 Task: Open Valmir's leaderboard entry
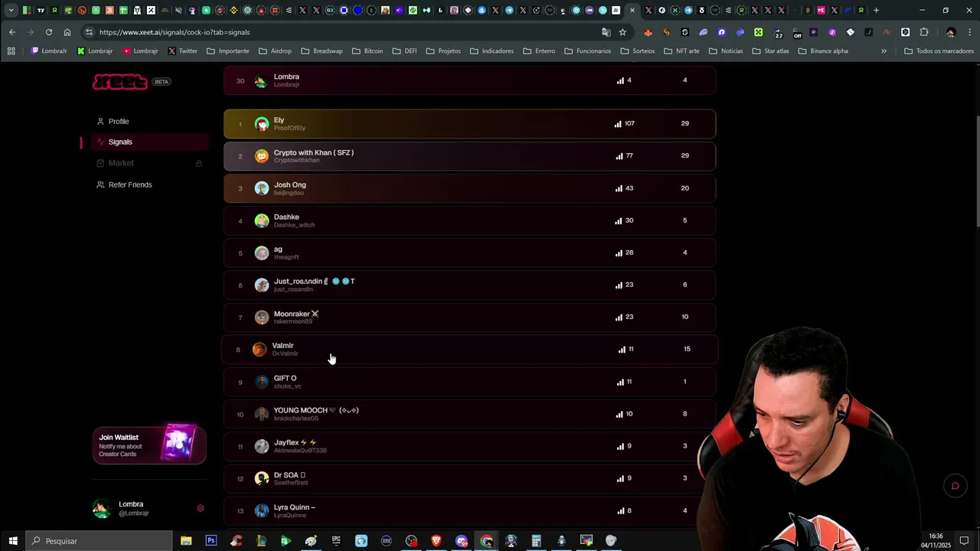469,349
